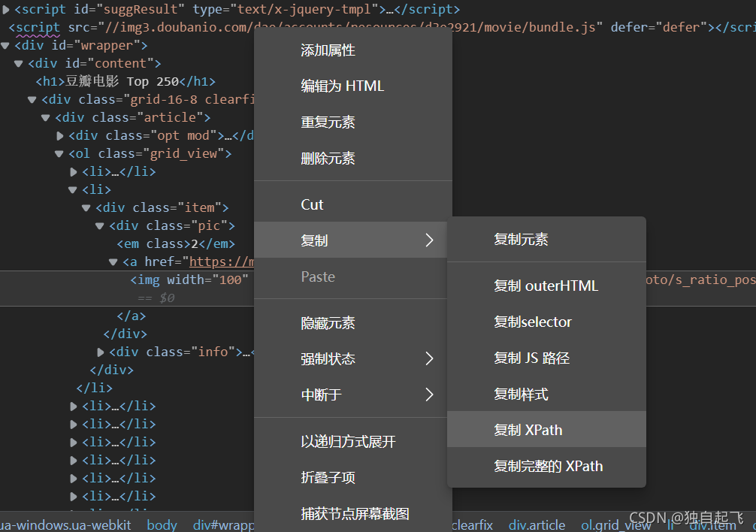Image resolution: width=756 pixels, height=532 pixels.
Task: Expand the div class="info" node
Action: [100, 352]
